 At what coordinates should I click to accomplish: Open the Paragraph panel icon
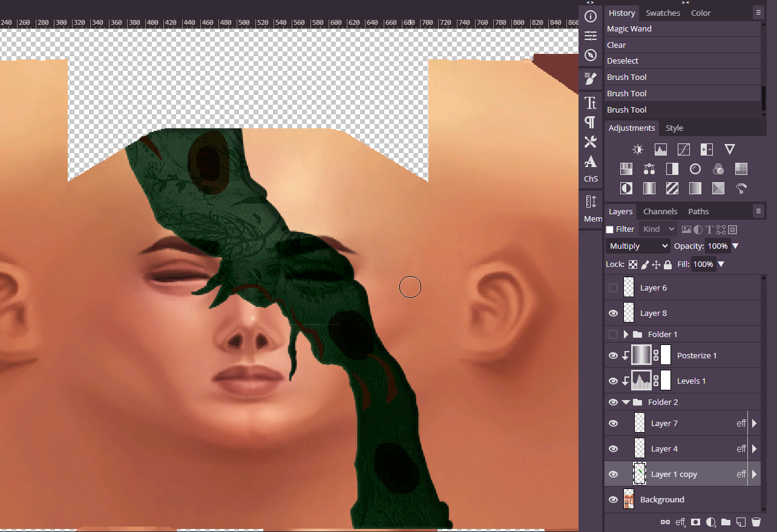pos(591,122)
